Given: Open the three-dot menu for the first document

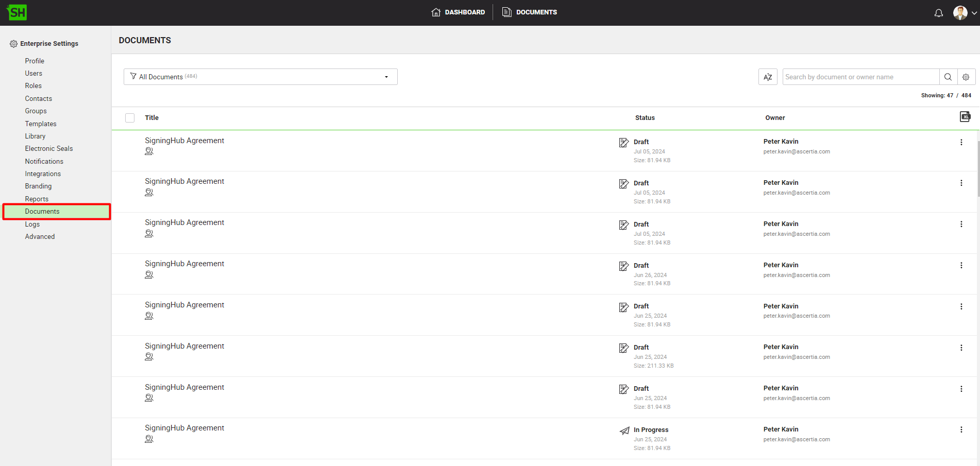Looking at the screenshot, I should [x=961, y=142].
